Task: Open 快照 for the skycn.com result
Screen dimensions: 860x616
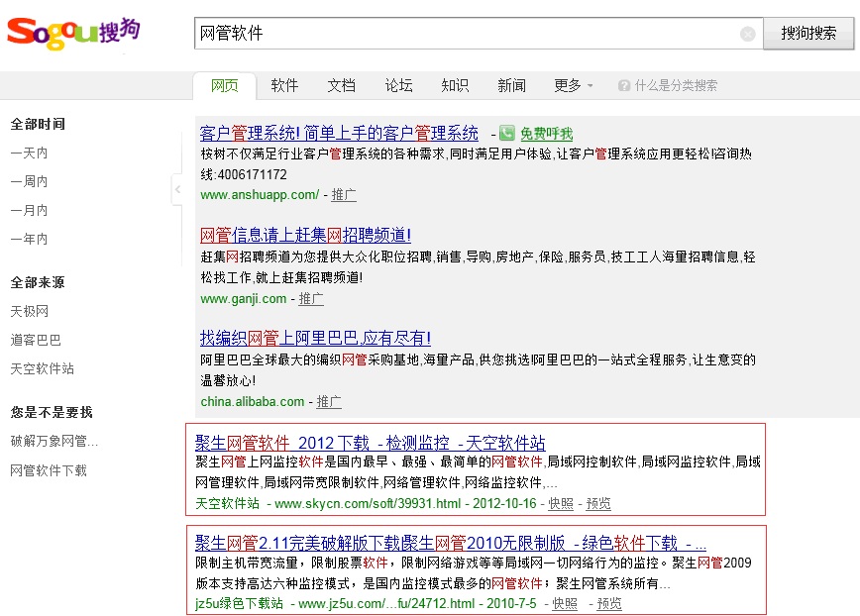Action: point(561,503)
